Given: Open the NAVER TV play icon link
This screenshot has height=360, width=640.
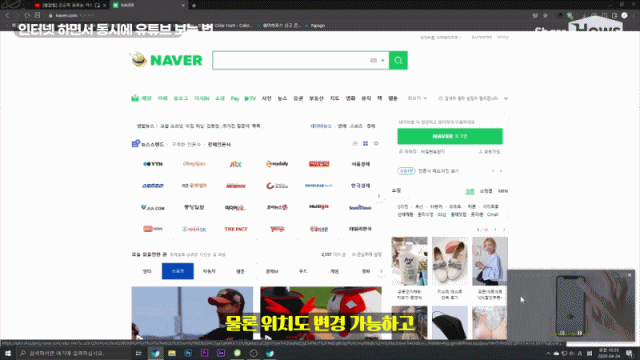Looking at the screenshot, I should pos(250,98).
